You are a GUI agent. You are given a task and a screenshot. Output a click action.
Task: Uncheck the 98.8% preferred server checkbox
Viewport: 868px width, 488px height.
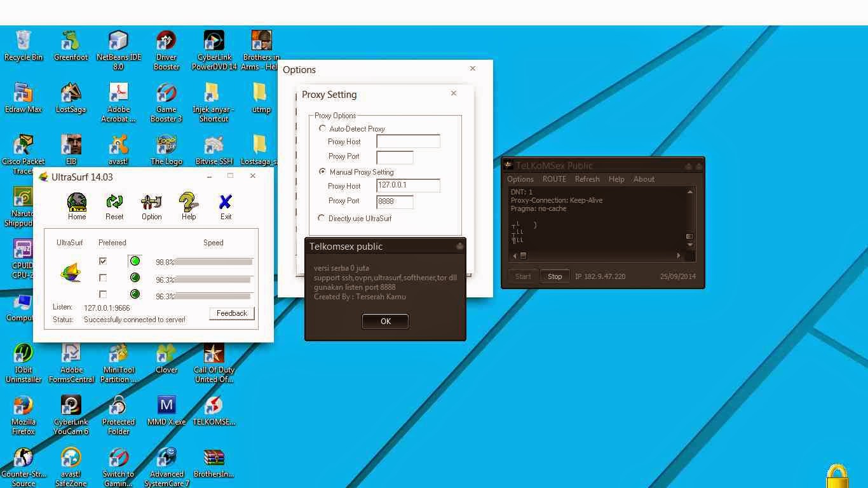click(103, 261)
